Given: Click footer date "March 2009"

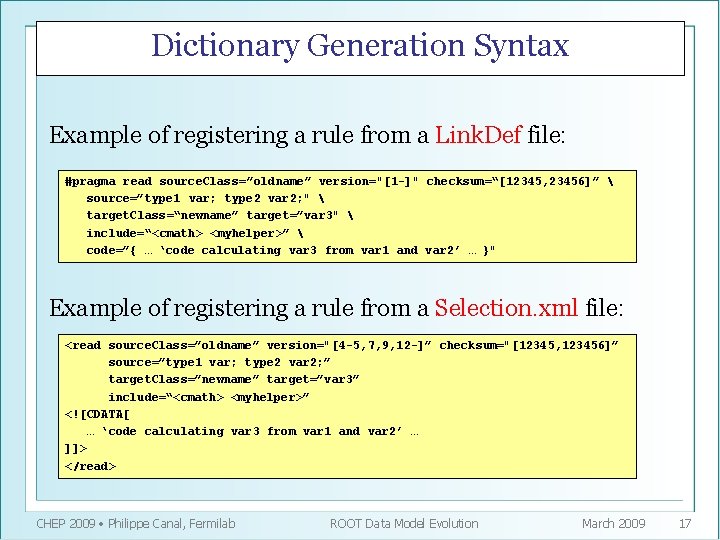Looking at the screenshot, I should pos(613,523).
